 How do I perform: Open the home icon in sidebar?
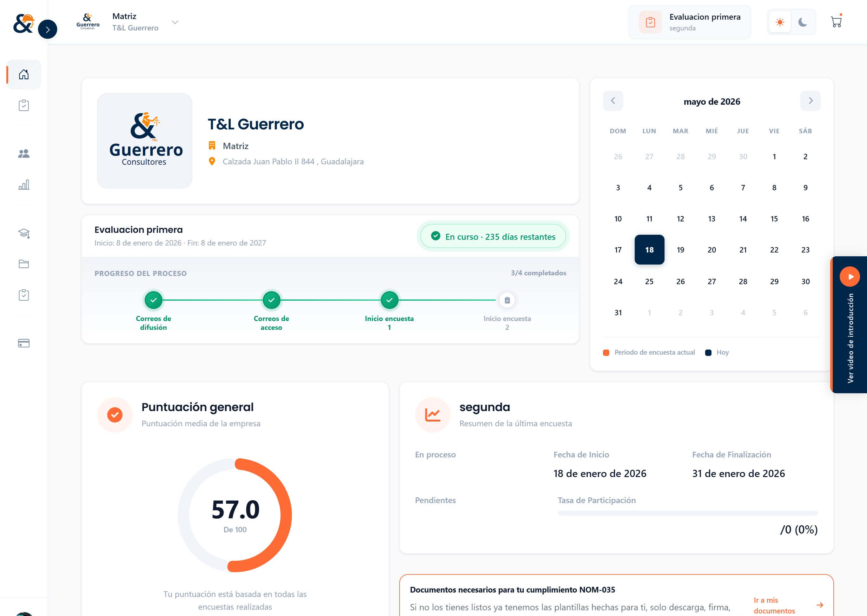click(x=23, y=74)
